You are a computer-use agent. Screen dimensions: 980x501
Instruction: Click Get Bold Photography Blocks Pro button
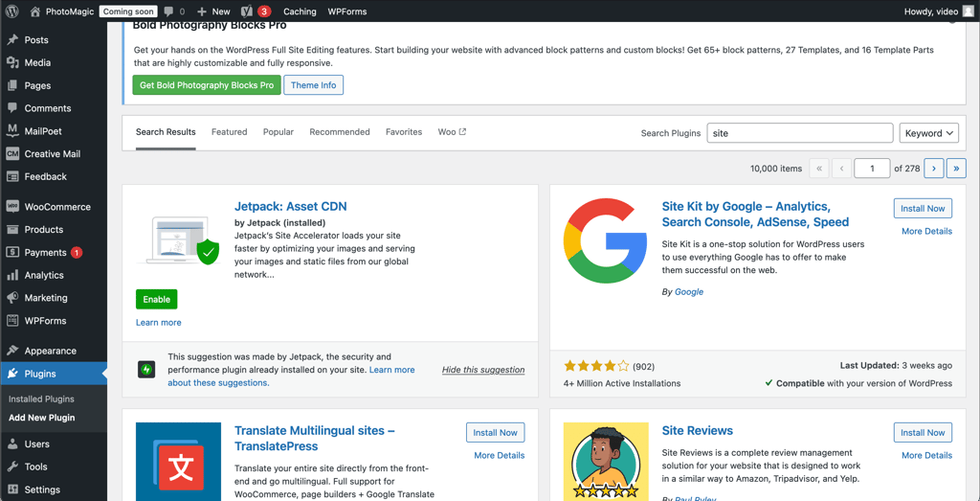tap(207, 85)
